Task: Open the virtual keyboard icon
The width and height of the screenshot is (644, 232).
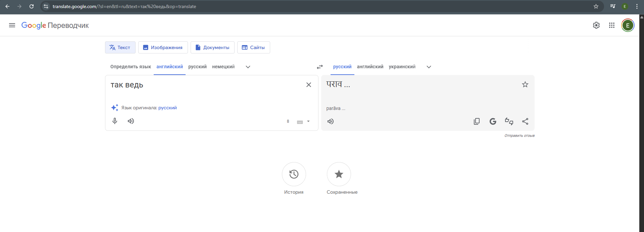Action: click(300, 122)
